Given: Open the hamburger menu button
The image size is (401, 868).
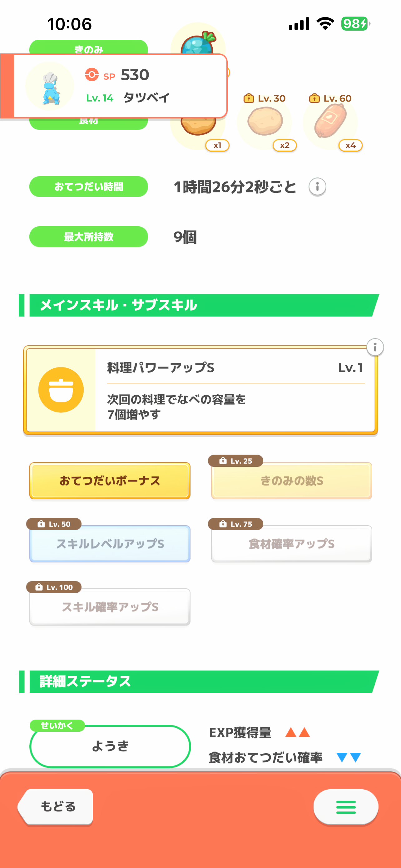Looking at the screenshot, I should pyautogui.click(x=346, y=807).
